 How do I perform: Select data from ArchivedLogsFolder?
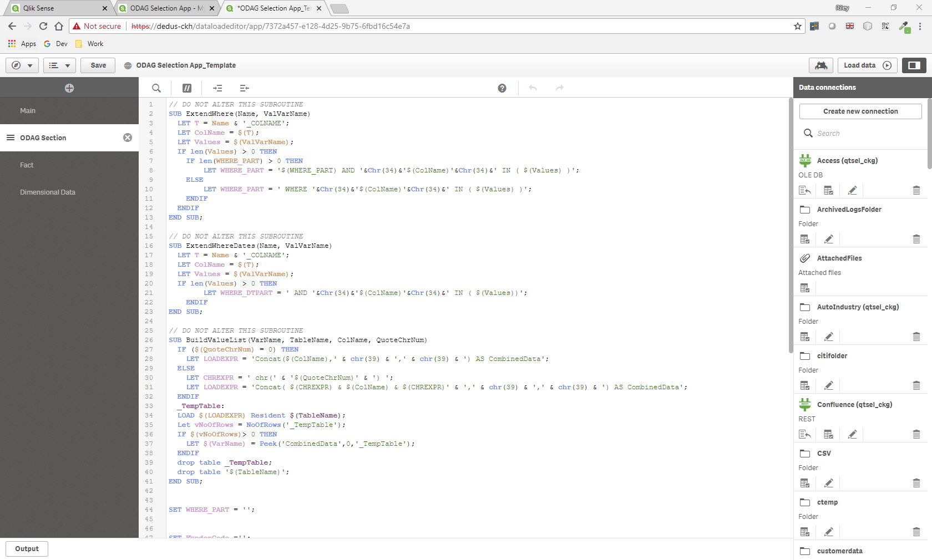pyautogui.click(x=805, y=239)
